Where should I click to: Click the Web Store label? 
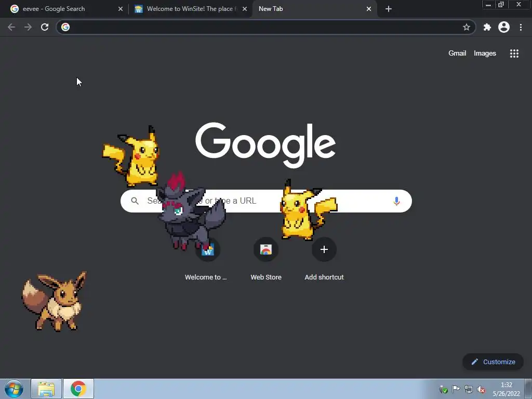(x=266, y=277)
